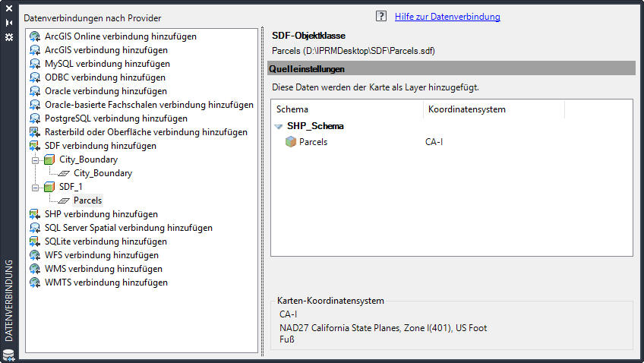The width and height of the screenshot is (644, 363).
Task: Open Hilfe zur Datenverbindung link
Action: tap(447, 17)
